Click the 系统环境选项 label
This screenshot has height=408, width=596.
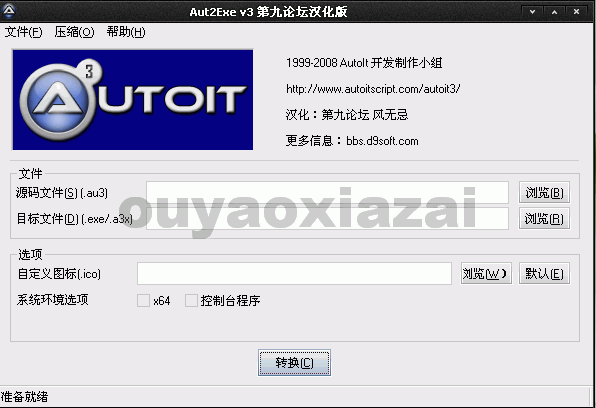(x=52, y=300)
